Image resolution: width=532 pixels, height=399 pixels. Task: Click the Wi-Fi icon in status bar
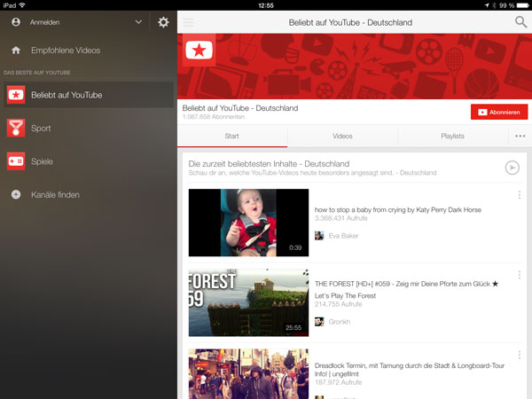coord(22,5)
